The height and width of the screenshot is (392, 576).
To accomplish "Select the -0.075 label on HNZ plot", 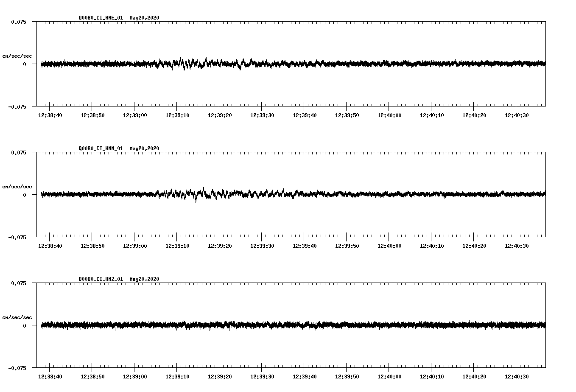I will (17, 368).
